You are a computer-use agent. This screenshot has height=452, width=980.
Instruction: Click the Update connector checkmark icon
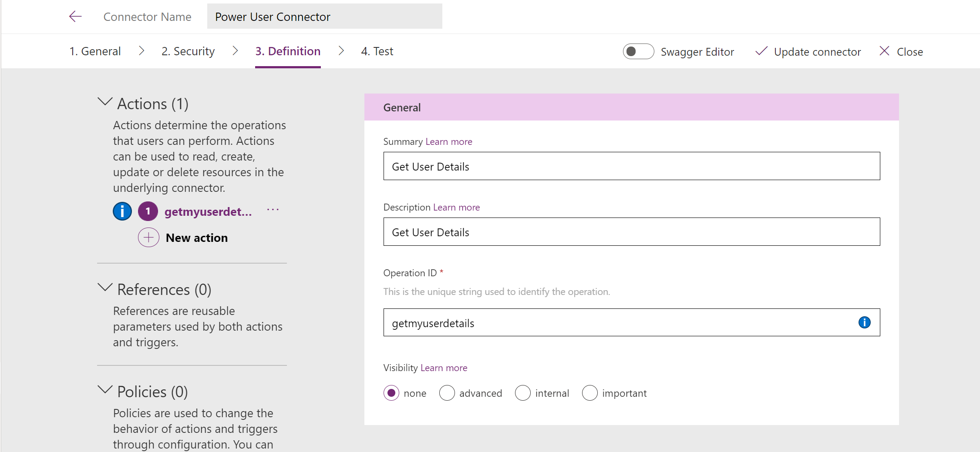(x=761, y=51)
